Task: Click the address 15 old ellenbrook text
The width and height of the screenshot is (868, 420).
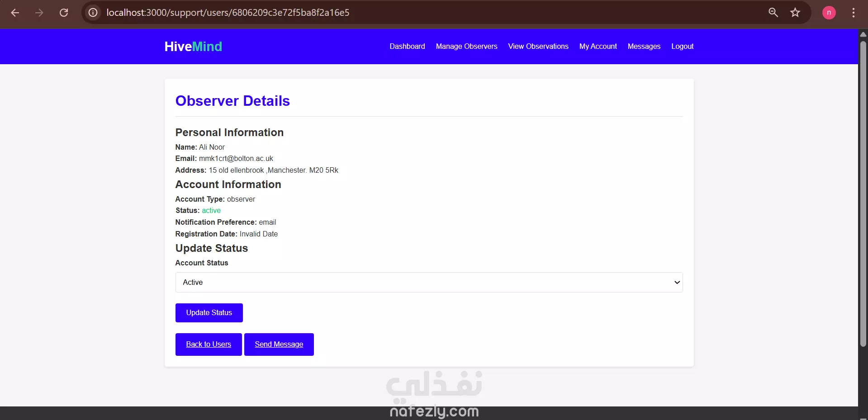Action: 273,170
